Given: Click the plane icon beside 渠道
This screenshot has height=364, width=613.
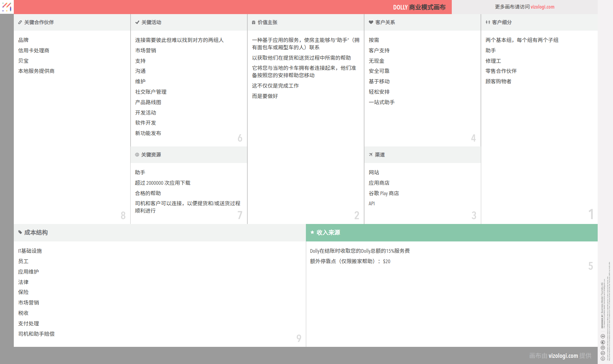Looking at the screenshot, I should point(370,155).
